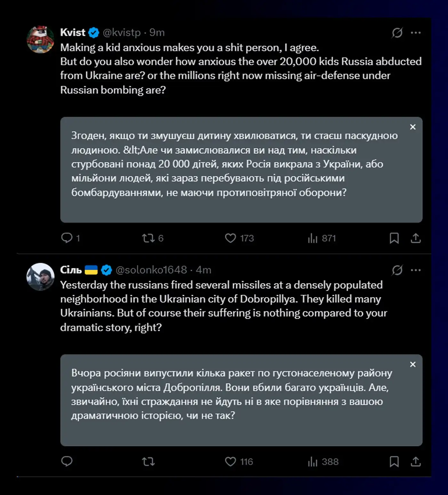Close Ukrainian translation of Сіль's tweet

(x=413, y=365)
